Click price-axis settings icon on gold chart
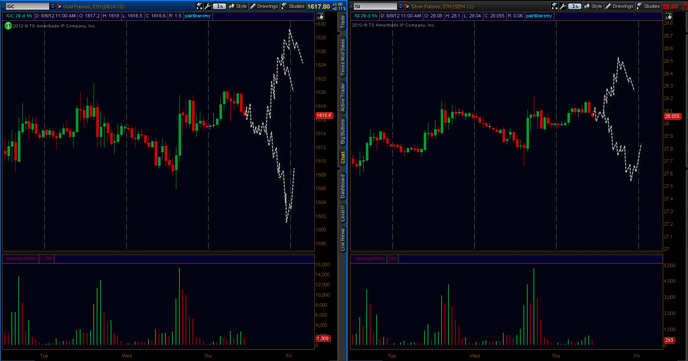 coord(320,16)
